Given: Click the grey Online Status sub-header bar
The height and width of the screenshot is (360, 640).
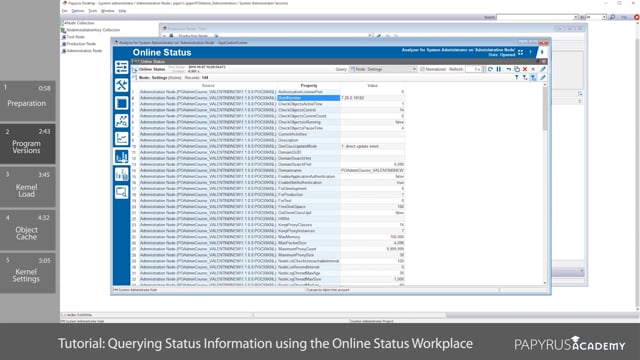Looking at the screenshot, I should 339,61.
